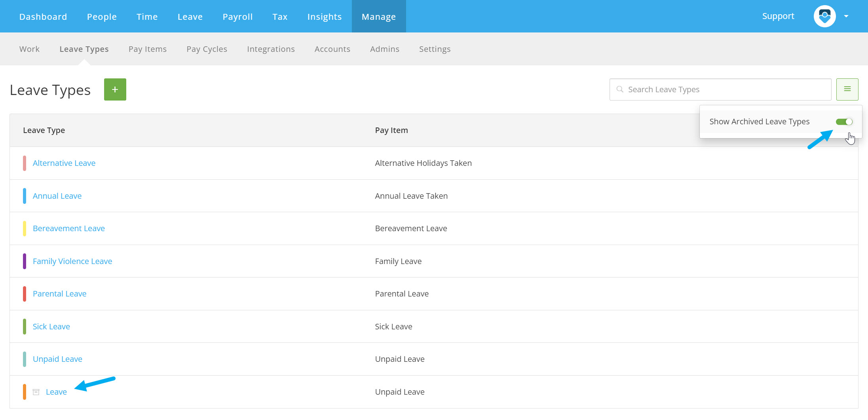Open the Payroll menu
This screenshot has width=868, height=420.
pyautogui.click(x=237, y=17)
